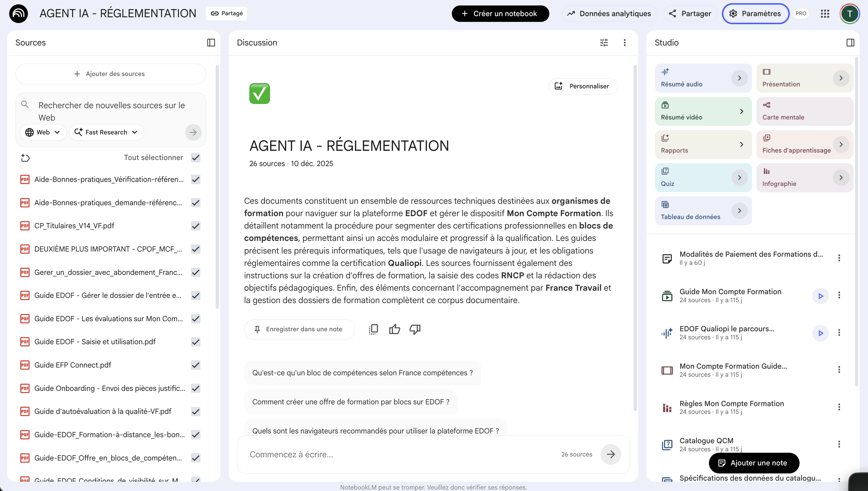Image resolution: width=868 pixels, height=491 pixels.
Task: Click the Sources panel scrollbar
Action: pyautogui.click(x=217, y=187)
